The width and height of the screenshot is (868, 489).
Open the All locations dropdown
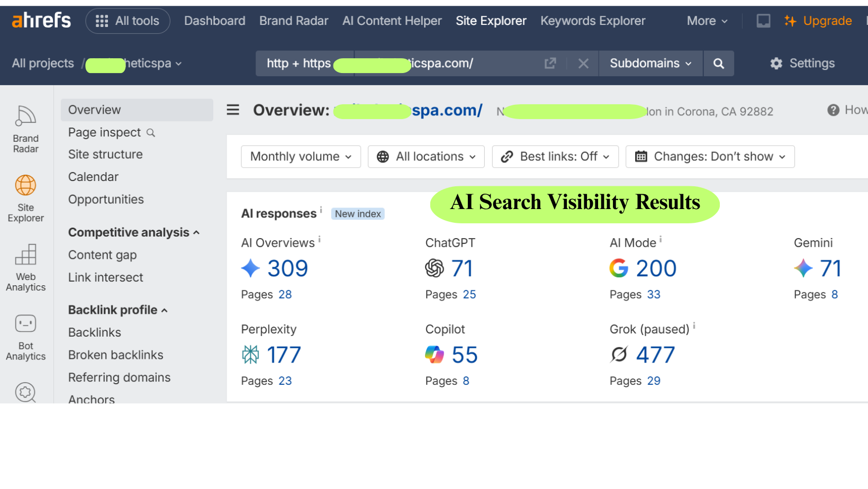coord(426,157)
